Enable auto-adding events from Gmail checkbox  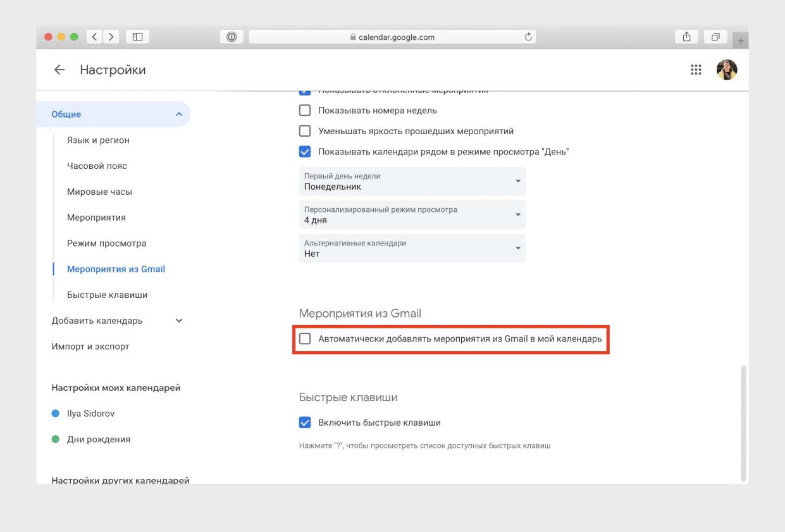[x=305, y=338]
